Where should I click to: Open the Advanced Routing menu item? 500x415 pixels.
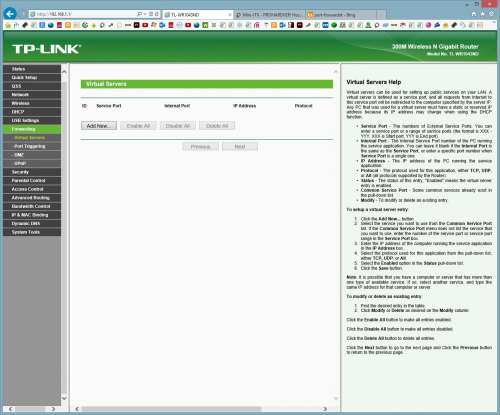pos(32,198)
